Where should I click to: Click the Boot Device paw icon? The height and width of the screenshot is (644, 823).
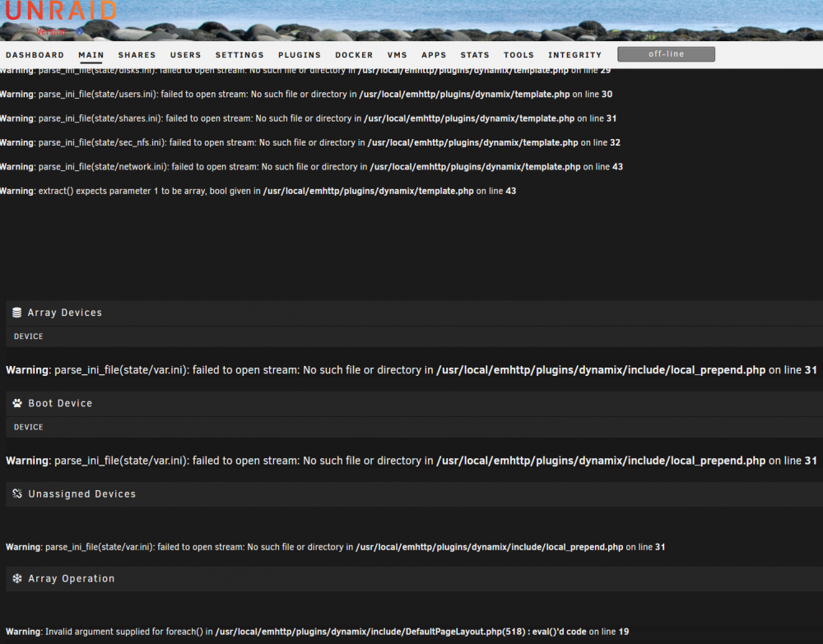coord(17,403)
